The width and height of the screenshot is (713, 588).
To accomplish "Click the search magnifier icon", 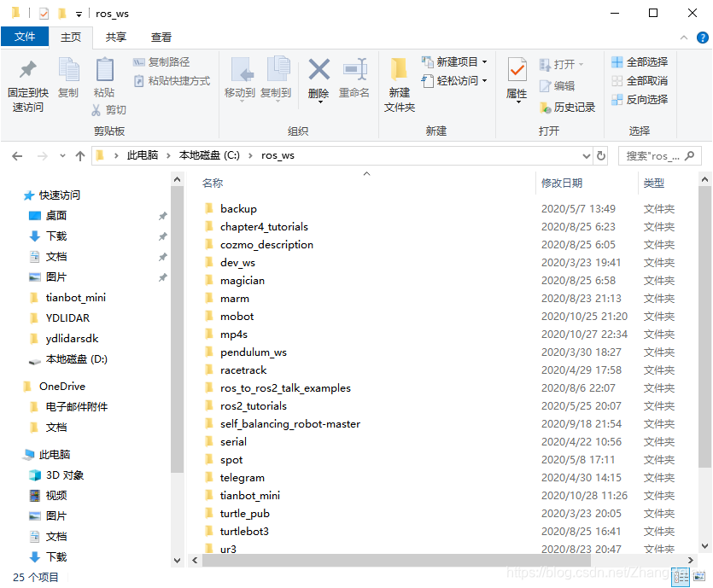I will 689,156.
